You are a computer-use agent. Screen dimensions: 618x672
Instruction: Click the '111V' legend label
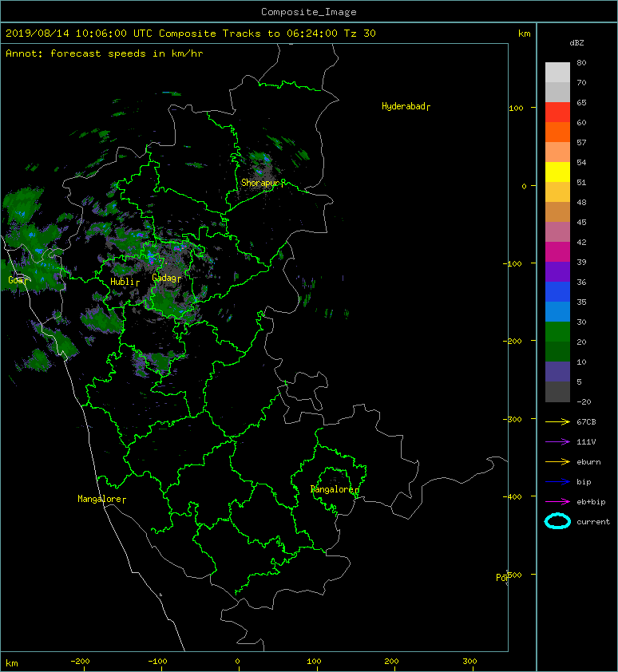click(586, 442)
